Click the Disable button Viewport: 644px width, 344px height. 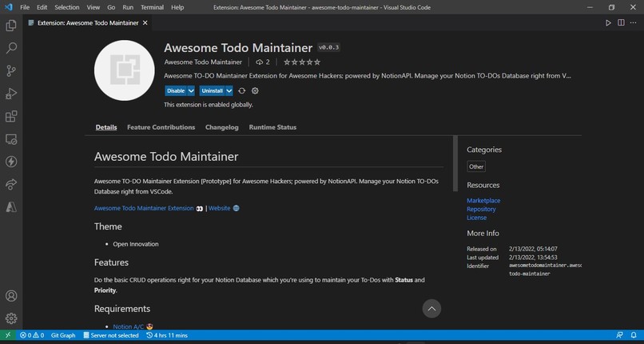[x=176, y=91]
